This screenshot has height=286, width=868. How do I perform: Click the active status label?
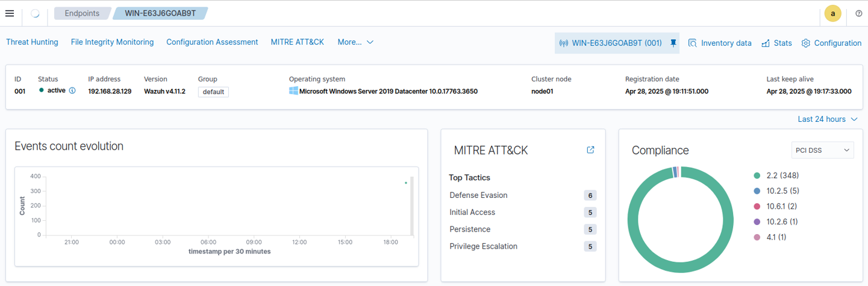point(56,91)
